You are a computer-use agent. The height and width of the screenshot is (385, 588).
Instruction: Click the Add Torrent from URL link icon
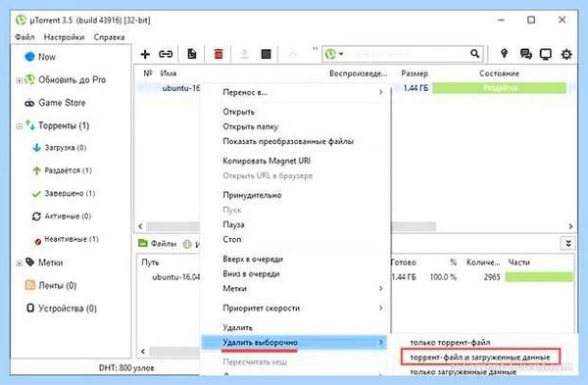coord(166,54)
